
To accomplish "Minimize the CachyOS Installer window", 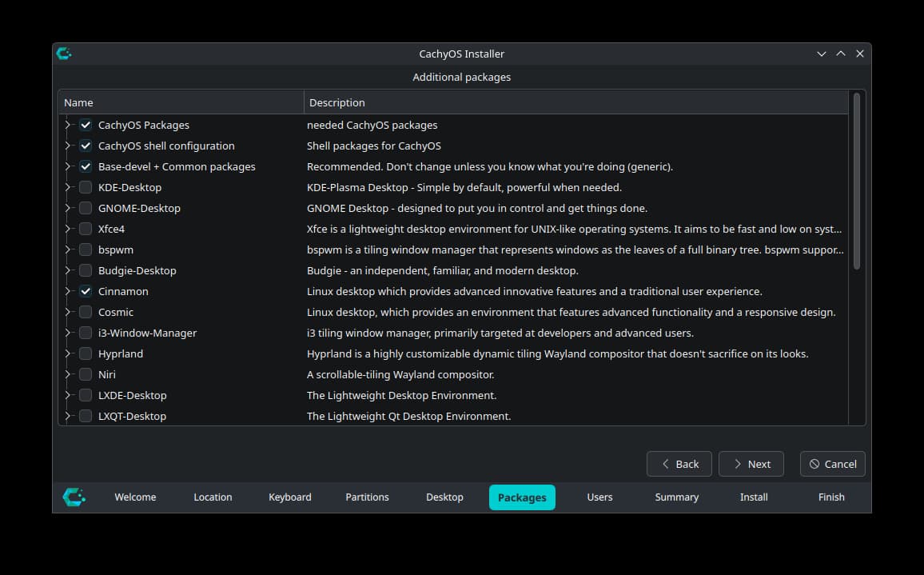I will tap(821, 54).
